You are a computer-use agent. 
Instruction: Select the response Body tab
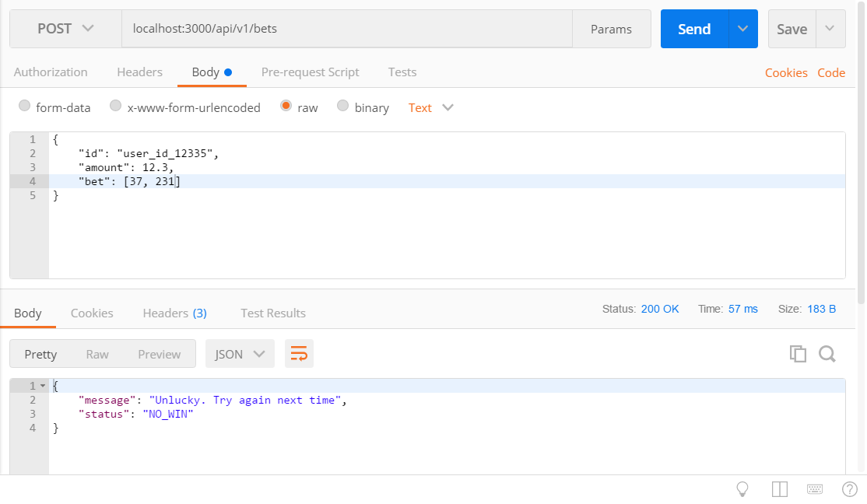coord(28,313)
